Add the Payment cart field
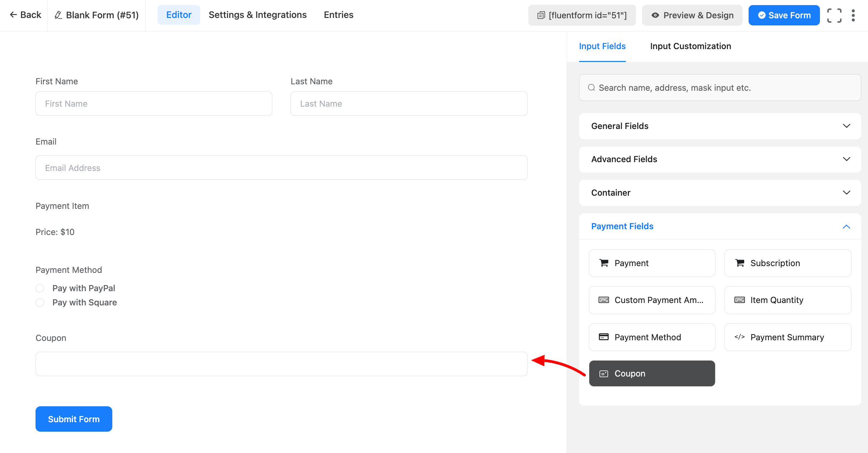 tap(652, 263)
